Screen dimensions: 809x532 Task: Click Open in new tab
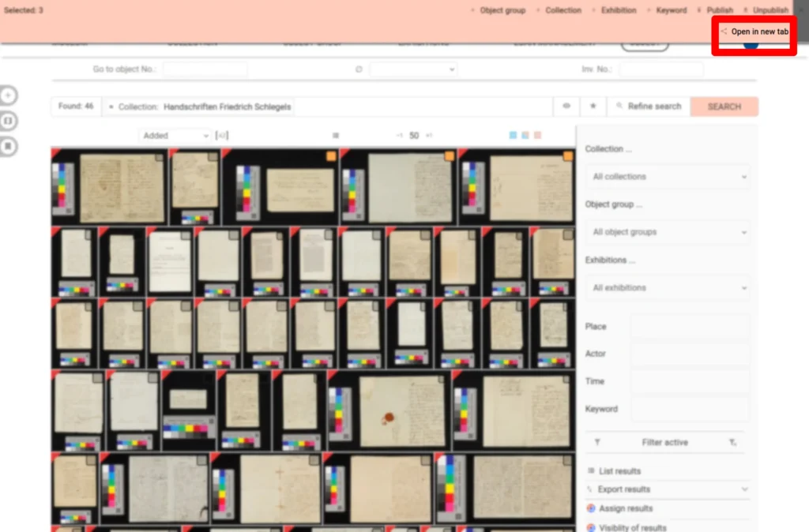pyautogui.click(x=754, y=32)
